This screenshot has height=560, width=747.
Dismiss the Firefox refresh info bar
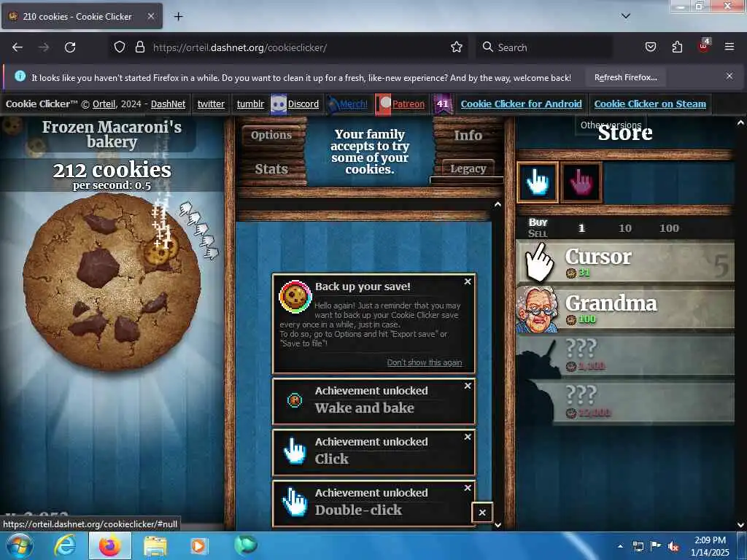click(x=729, y=76)
